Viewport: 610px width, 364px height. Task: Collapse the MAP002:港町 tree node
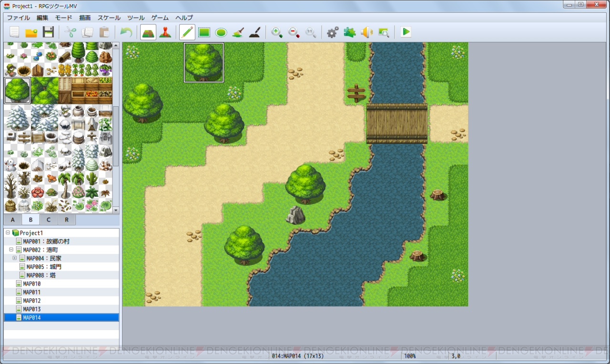11,250
